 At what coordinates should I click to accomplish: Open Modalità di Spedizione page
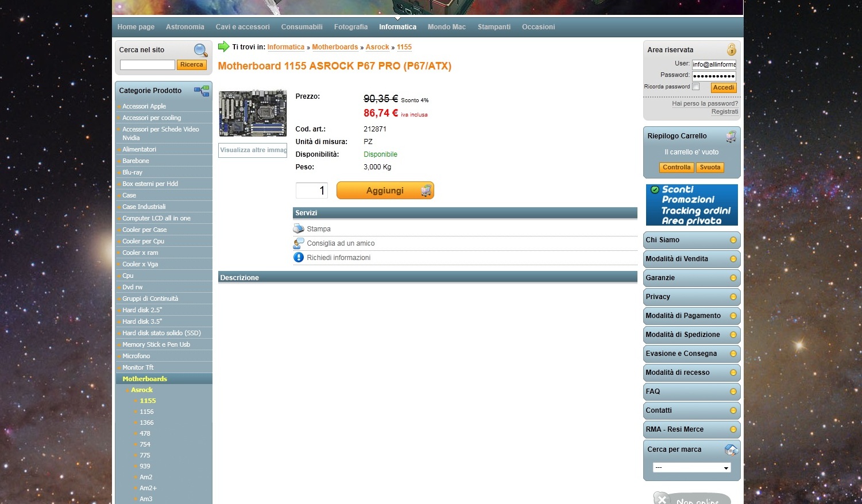point(691,335)
